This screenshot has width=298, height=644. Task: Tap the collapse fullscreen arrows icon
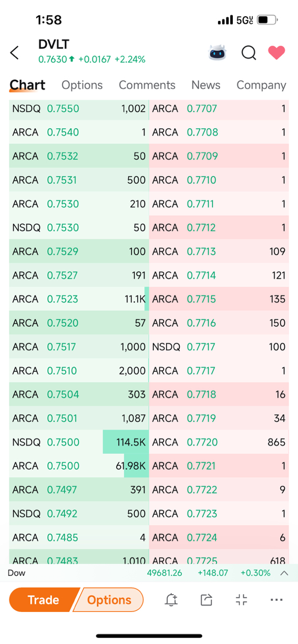241,600
